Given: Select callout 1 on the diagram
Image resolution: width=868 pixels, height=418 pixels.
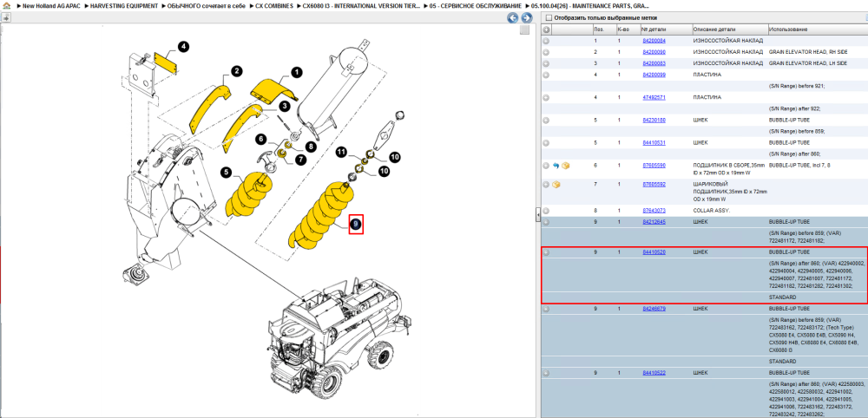Looking at the screenshot, I should pos(296,73).
